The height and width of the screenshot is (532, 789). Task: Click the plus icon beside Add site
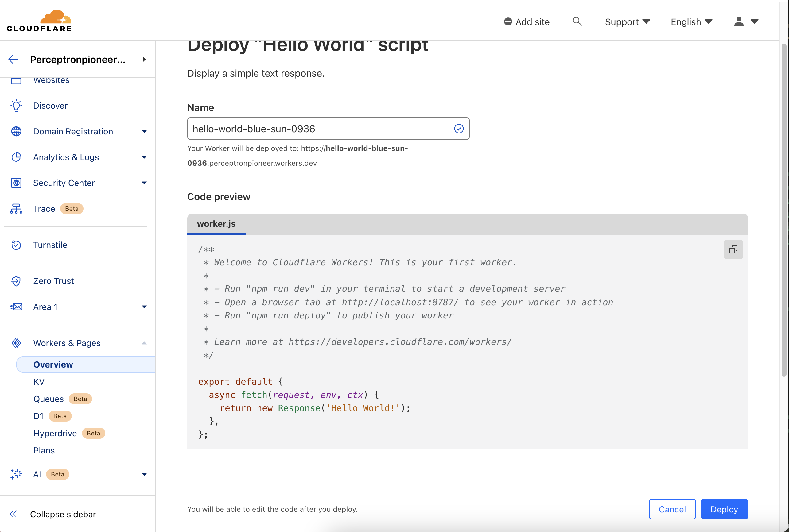507,22
